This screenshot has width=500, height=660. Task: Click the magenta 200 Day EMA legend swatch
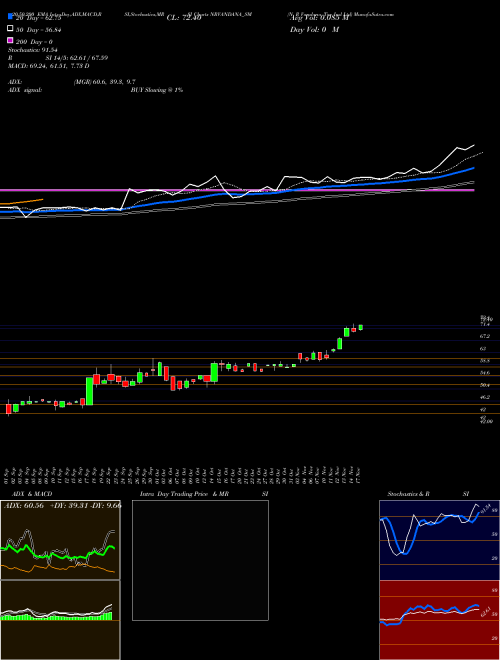coord(10,41)
